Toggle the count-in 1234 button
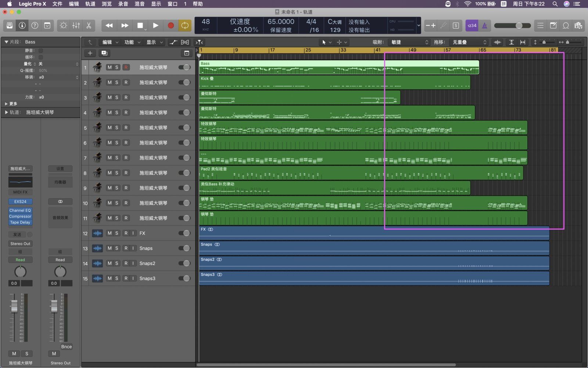This screenshot has height=368, width=588. pos(472,25)
